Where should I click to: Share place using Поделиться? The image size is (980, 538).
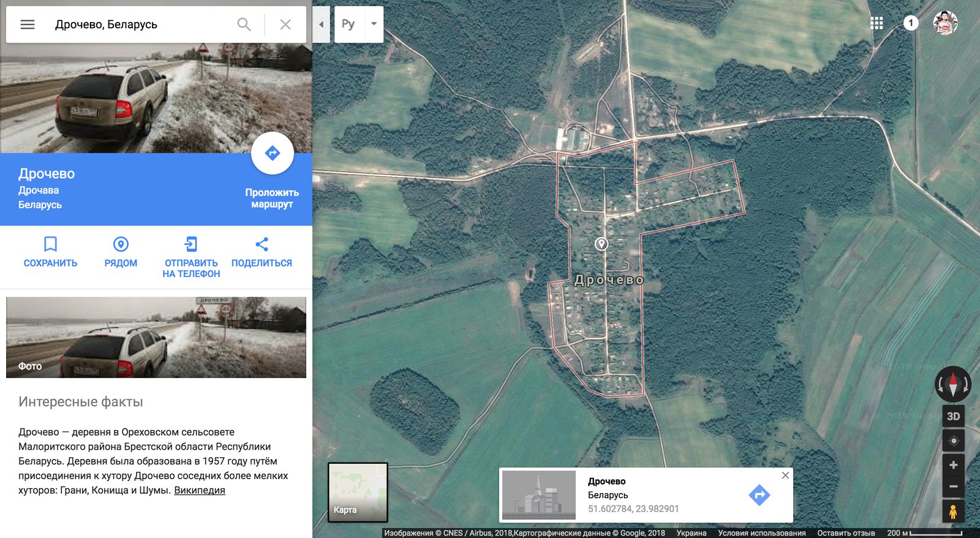[x=262, y=252]
